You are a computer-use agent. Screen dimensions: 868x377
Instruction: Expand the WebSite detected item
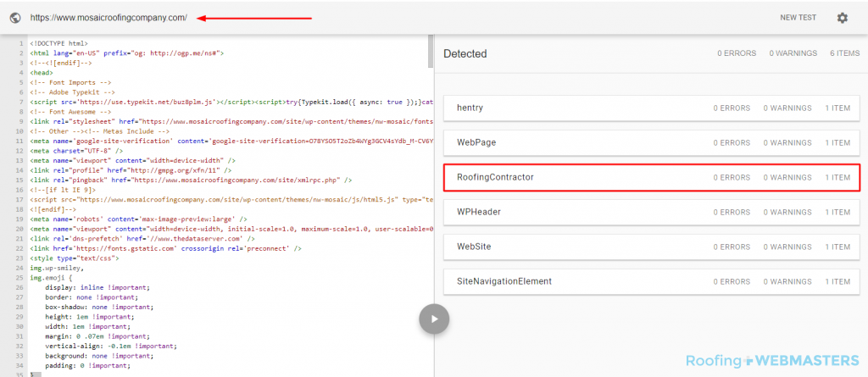(x=652, y=247)
